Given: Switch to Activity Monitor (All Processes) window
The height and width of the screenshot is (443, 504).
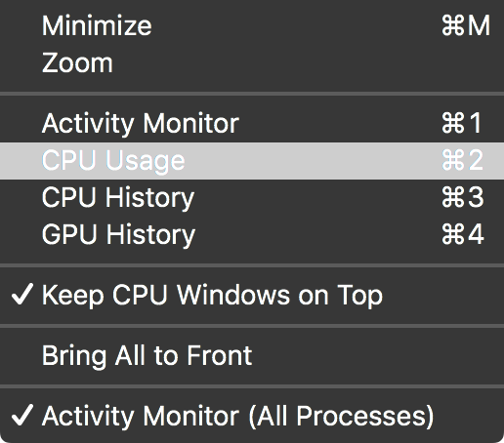Looking at the screenshot, I should click(x=252, y=416).
